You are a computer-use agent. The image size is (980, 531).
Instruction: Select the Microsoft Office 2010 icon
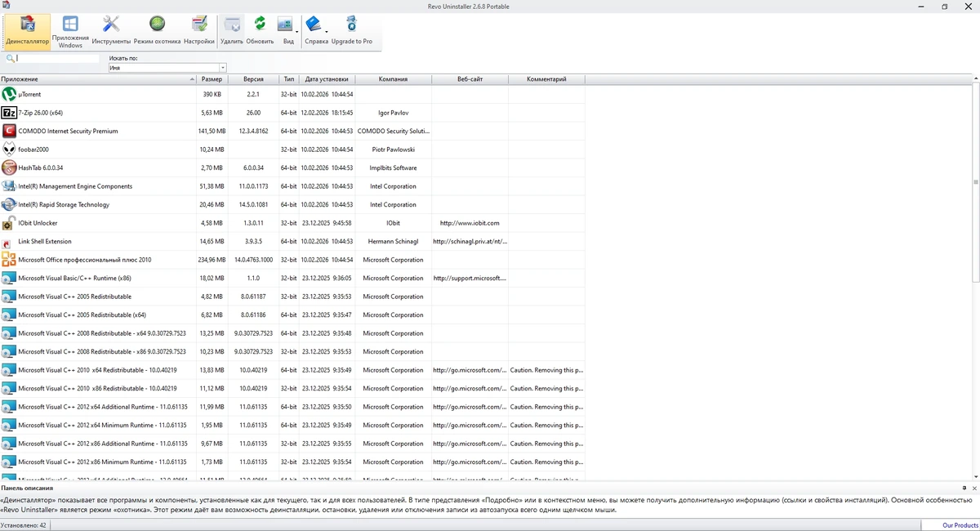pos(9,260)
